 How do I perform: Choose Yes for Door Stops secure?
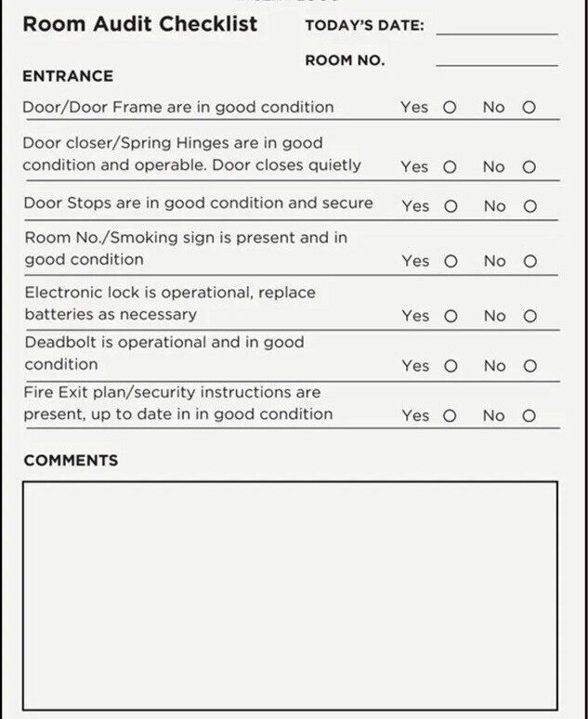pyautogui.click(x=451, y=206)
